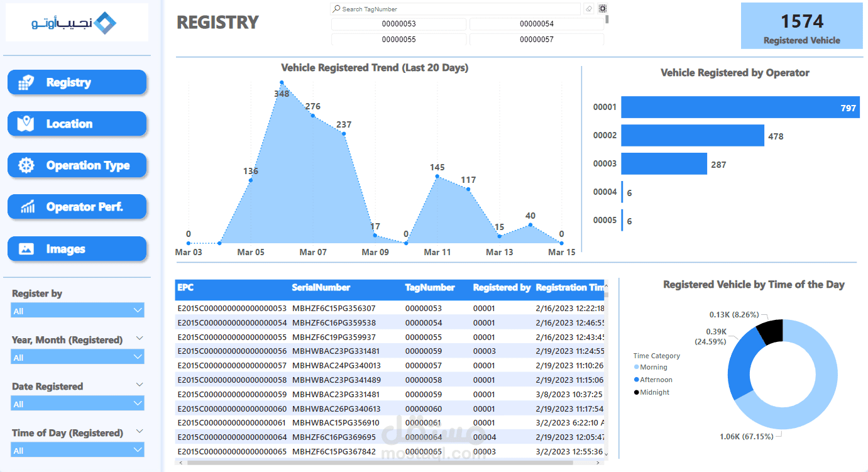Open the Date Registered All dropdown
Image resolution: width=868 pixels, height=472 pixels.
tap(77, 403)
